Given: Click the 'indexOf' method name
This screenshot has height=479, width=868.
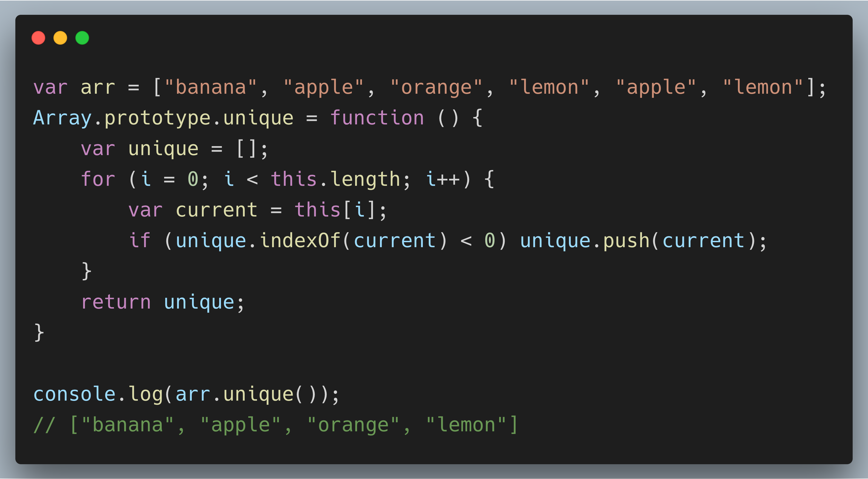Looking at the screenshot, I should click(300, 240).
